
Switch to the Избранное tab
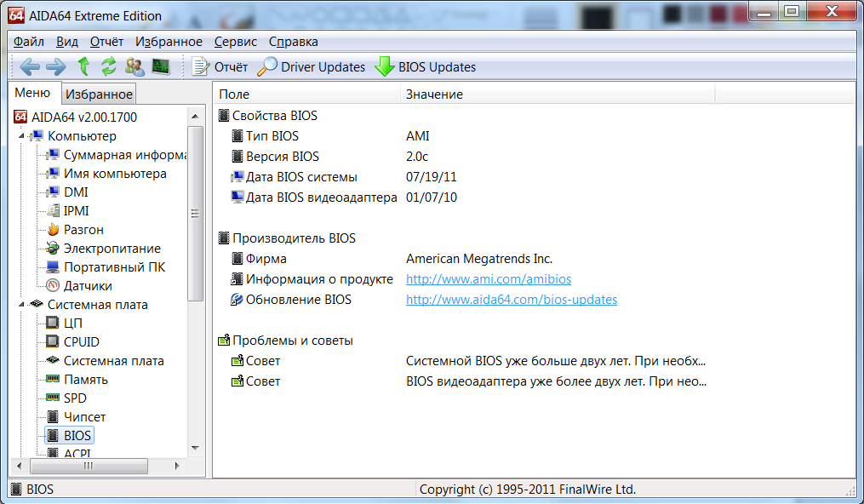[x=99, y=94]
